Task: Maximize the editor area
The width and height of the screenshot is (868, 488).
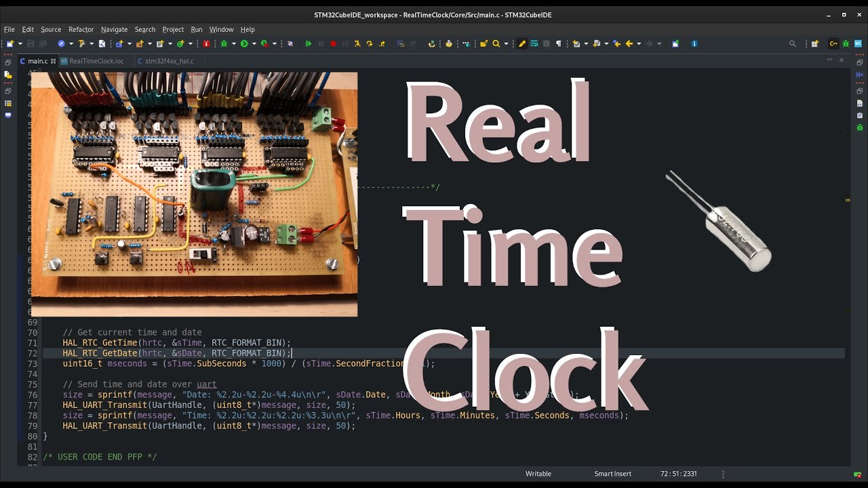Action: click(842, 60)
